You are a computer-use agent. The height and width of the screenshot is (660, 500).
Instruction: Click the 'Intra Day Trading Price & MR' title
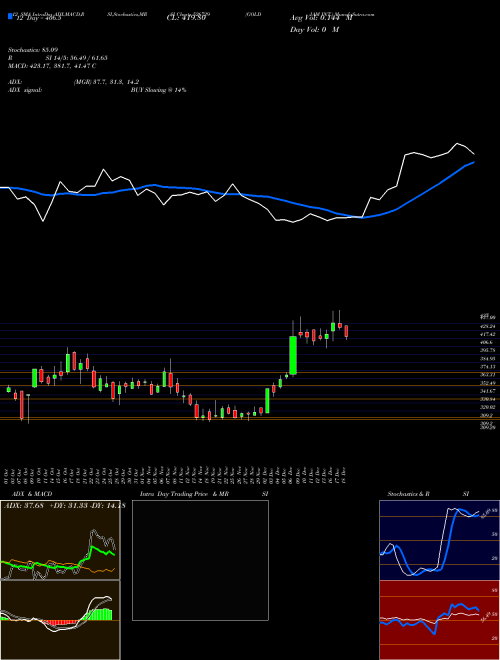[184, 494]
